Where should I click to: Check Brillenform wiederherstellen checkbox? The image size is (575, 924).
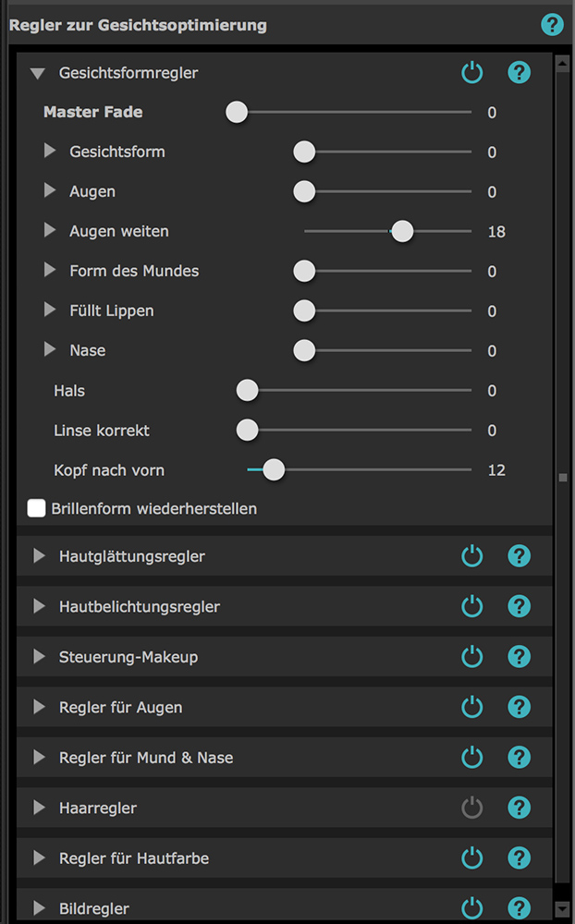[x=37, y=508]
